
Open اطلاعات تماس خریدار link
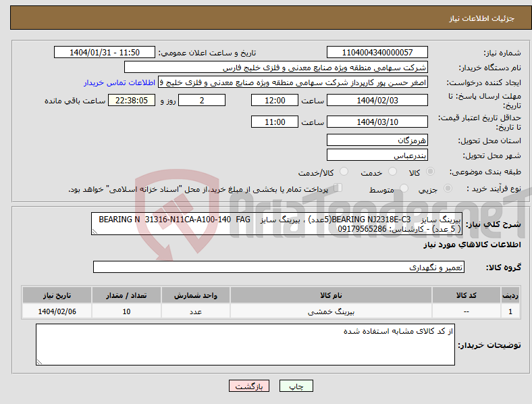[x=119, y=82]
